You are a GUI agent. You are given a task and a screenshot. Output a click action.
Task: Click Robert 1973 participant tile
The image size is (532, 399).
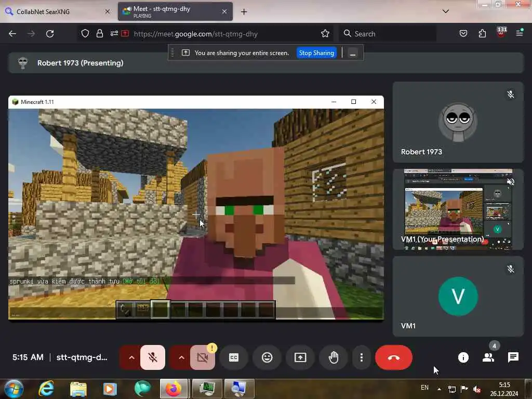(458, 122)
